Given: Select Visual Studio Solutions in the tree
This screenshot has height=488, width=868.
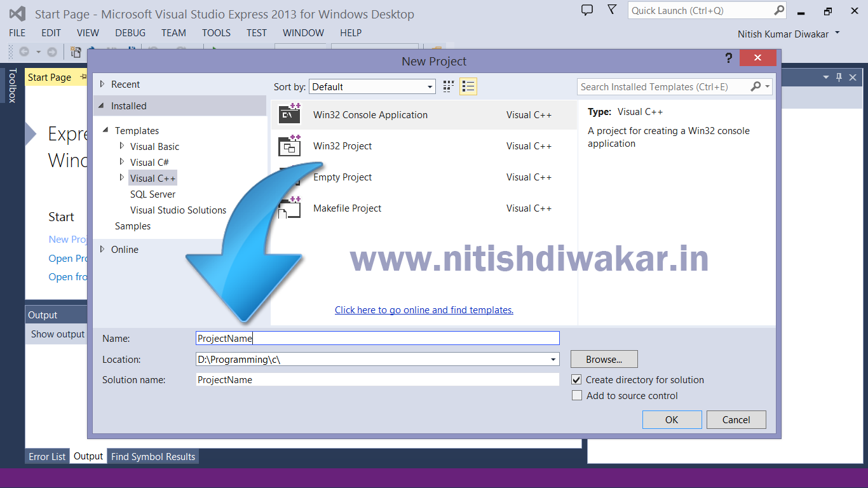Looking at the screenshot, I should pos(178,210).
